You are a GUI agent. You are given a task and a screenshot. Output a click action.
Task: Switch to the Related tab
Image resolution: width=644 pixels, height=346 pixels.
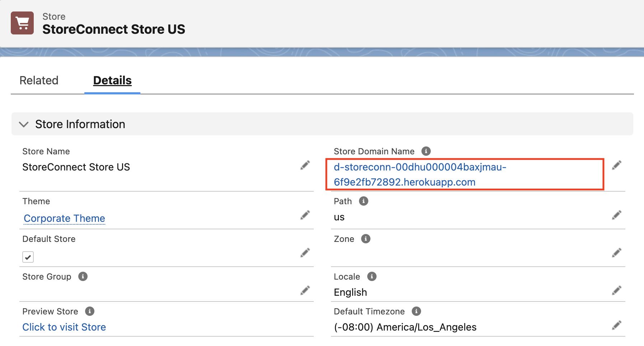pyautogui.click(x=39, y=80)
